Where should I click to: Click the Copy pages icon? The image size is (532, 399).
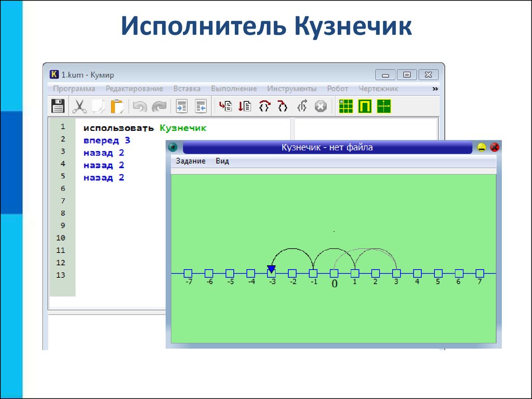point(98,106)
